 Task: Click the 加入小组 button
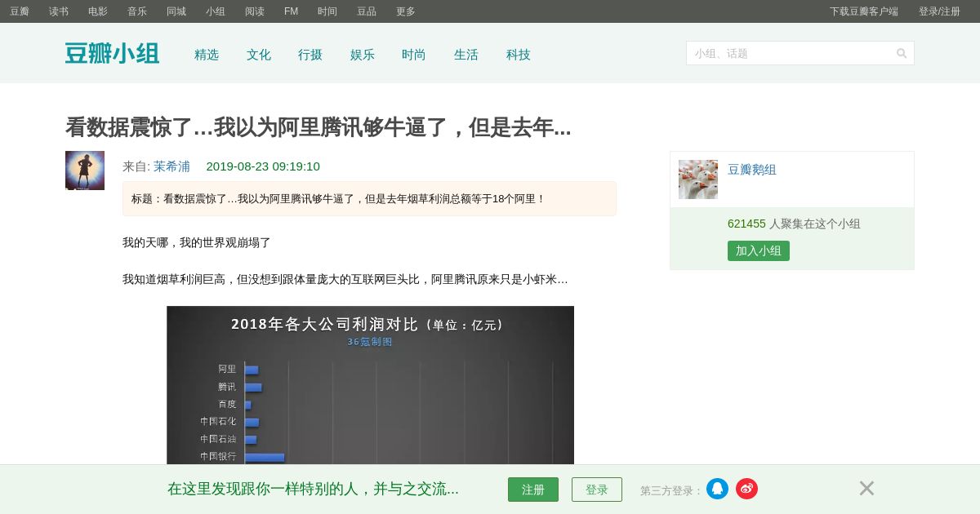759,250
